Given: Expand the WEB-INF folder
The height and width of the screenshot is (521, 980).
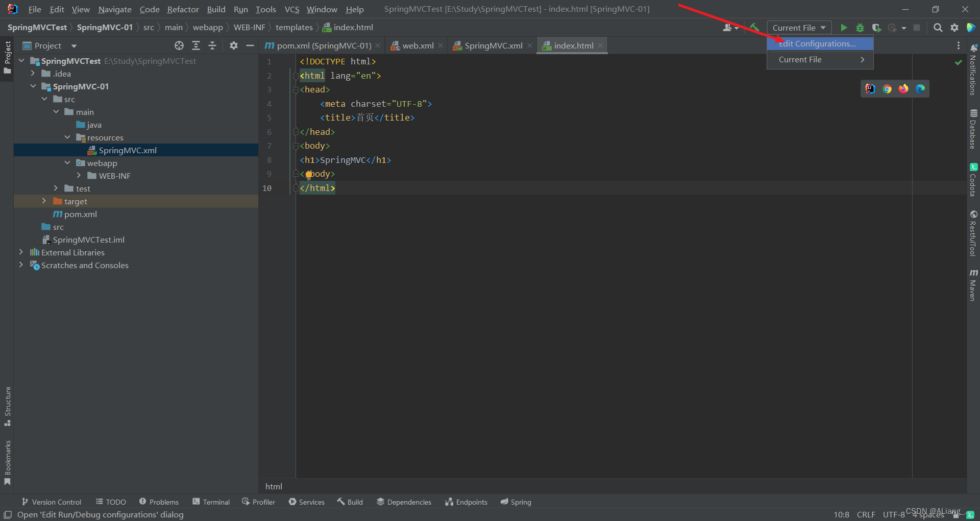Looking at the screenshot, I should tap(79, 176).
